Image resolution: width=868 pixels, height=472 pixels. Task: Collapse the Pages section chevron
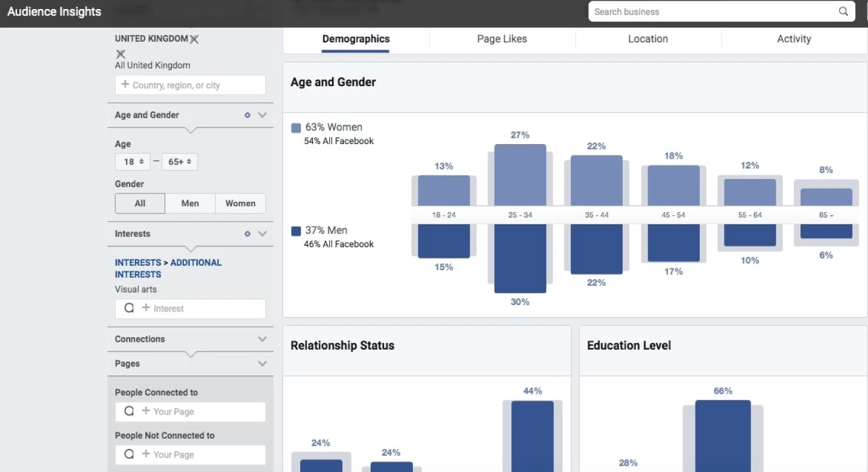tap(262, 364)
